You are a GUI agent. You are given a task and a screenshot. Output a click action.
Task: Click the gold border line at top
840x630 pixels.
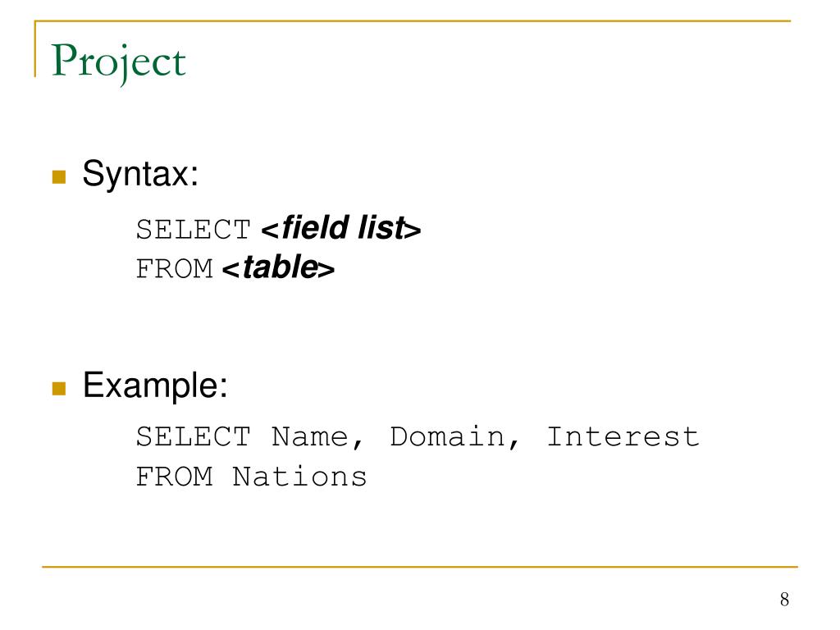tap(413, 21)
